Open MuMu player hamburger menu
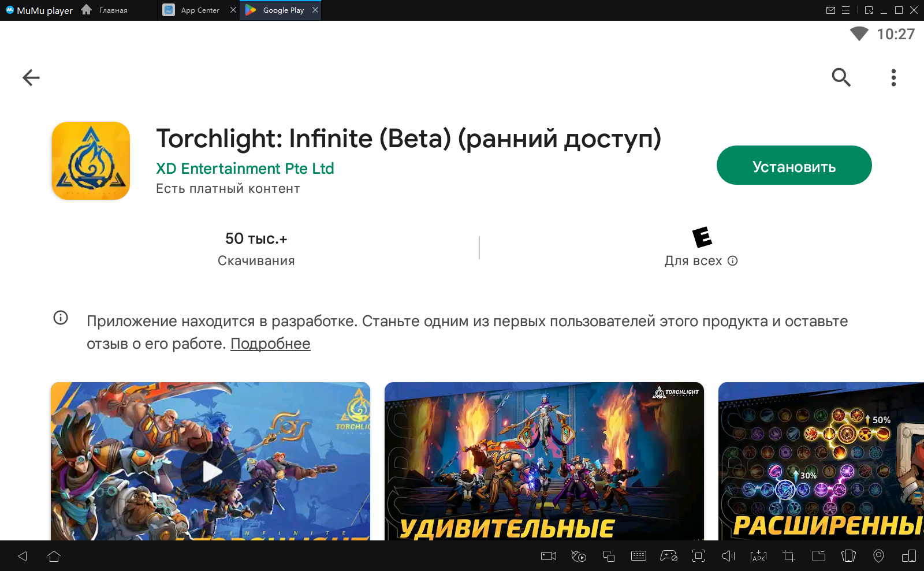Image resolution: width=924 pixels, height=571 pixels. point(845,10)
